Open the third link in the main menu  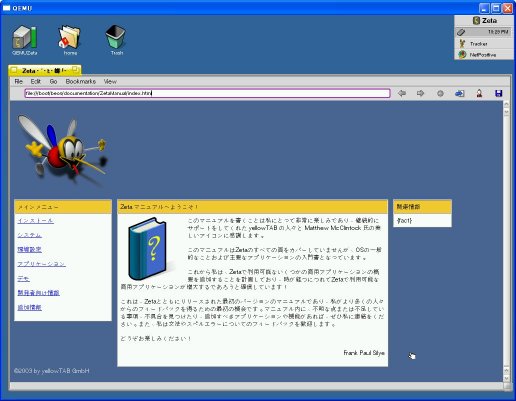[x=29, y=249]
